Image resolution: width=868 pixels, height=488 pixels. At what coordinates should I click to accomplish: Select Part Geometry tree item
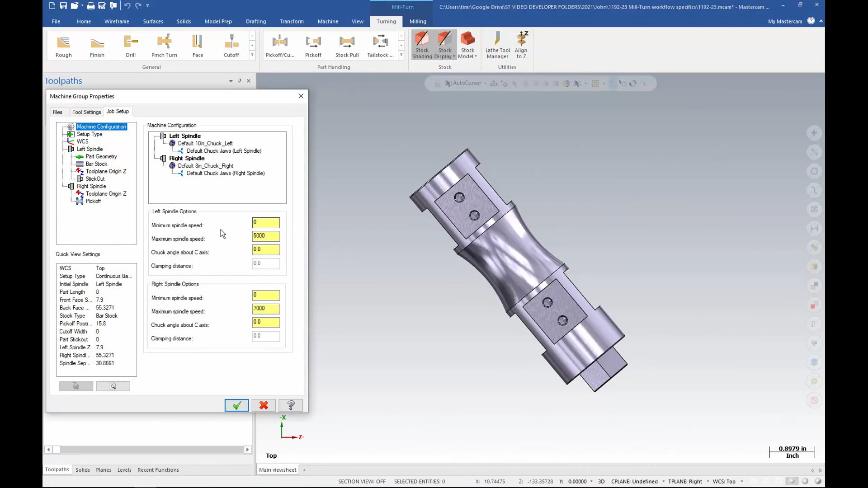[x=101, y=156]
